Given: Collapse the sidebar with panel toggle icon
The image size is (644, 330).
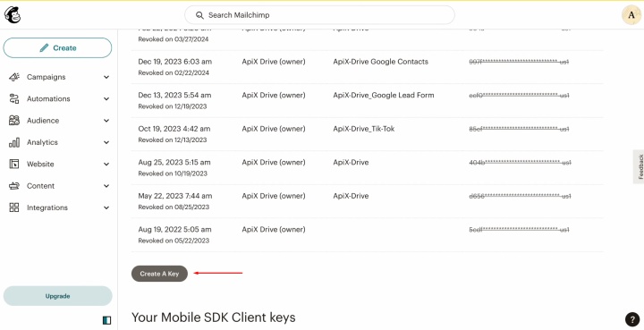Looking at the screenshot, I should click(x=106, y=320).
